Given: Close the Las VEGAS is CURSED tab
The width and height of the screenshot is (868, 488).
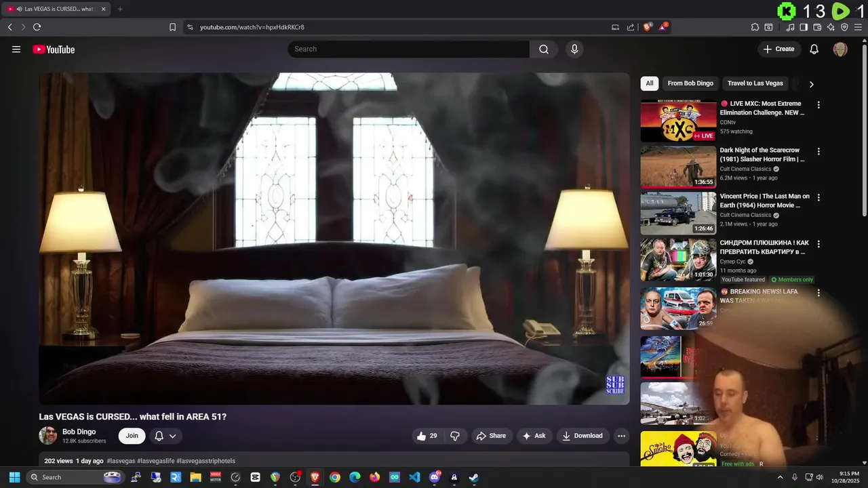Looking at the screenshot, I should 103,9.
